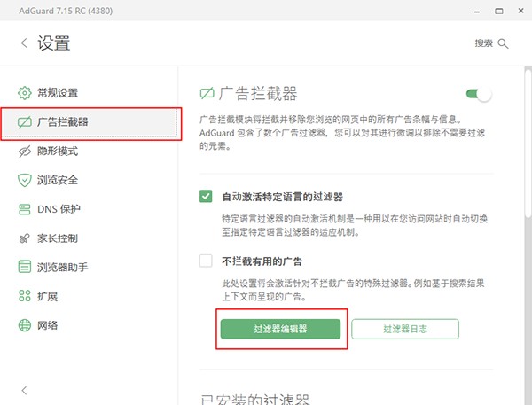Viewport: 532px width, 405px height.
Task: Click the Stealth Mode eye icon
Action: click(x=24, y=152)
